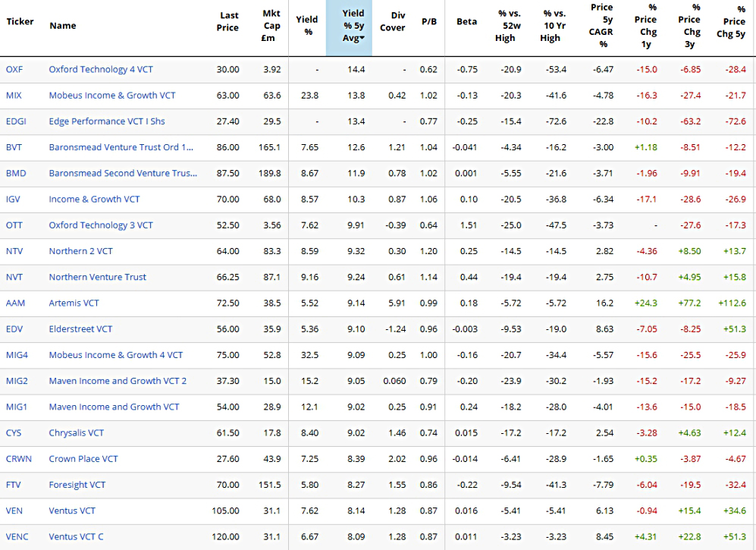Open Ventus VCT C link
This screenshot has height=550, width=756.
tap(76, 537)
